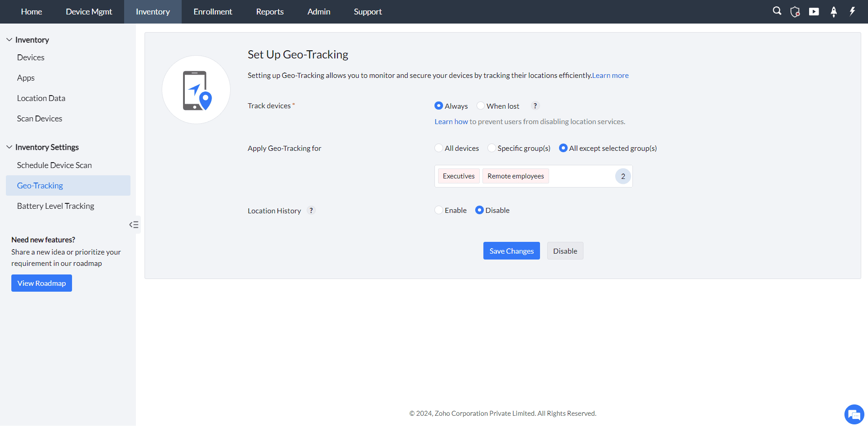868x428 pixels.
Task: Open the Enrollment tab
Action: point(212,11)
